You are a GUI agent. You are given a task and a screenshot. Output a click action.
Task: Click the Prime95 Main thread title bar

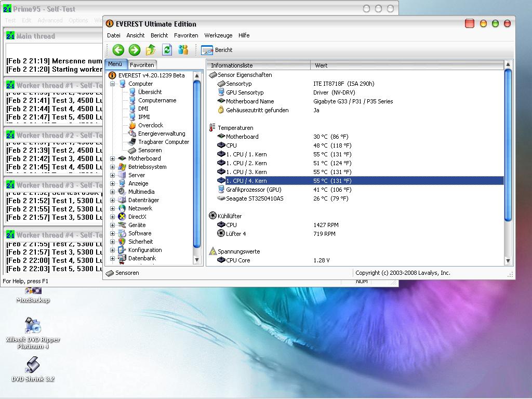(x=54, y=36)
